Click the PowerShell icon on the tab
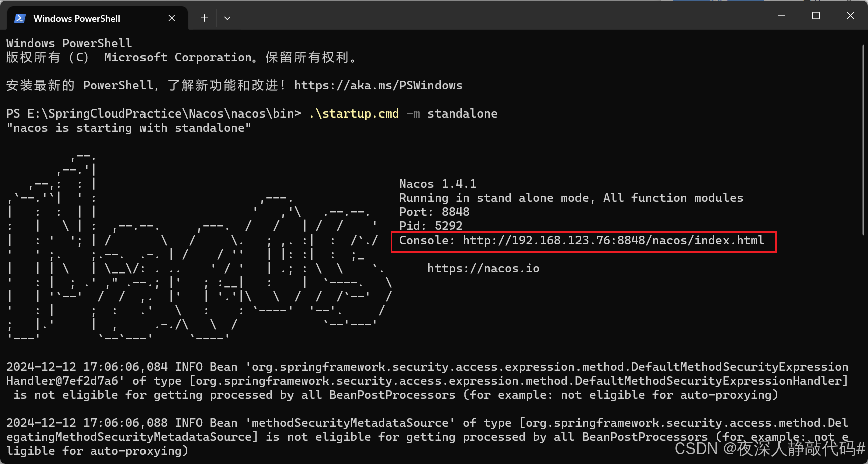 tap(19, 18)
